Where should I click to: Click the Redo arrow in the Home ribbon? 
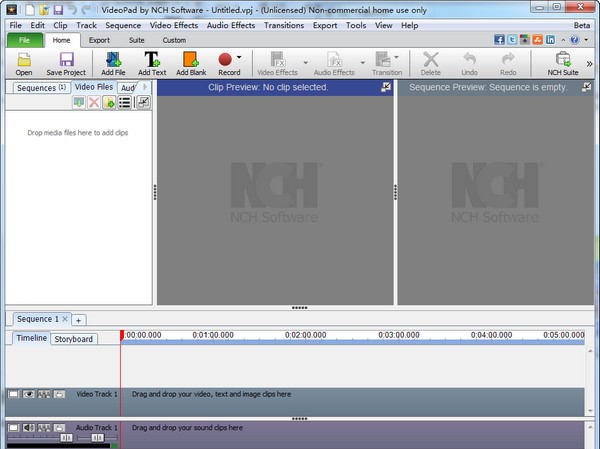(508, 59)
